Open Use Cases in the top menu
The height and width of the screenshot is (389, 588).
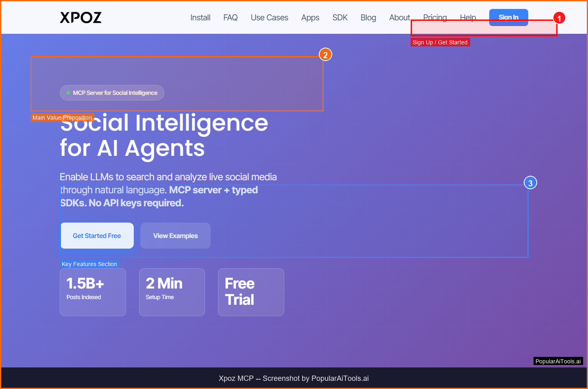[x=269, y=17]
